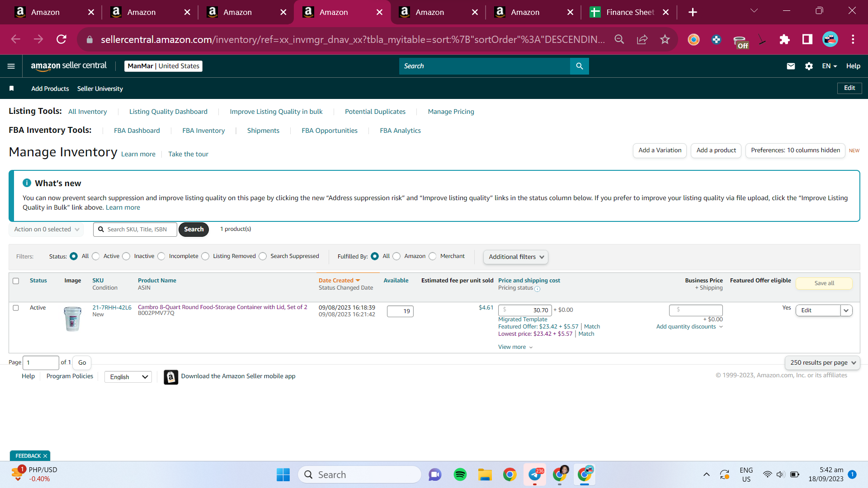The image size is (868, 488).
Task: Expand View more pricing details
Action: click(x=515, y=347)
